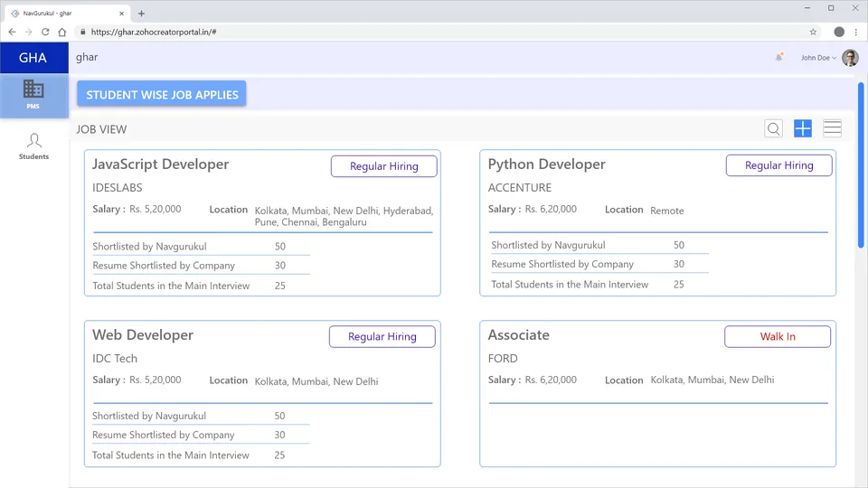Click the Web Developer title
This screenshot has height=488, width=868.
tap(143, 334)
